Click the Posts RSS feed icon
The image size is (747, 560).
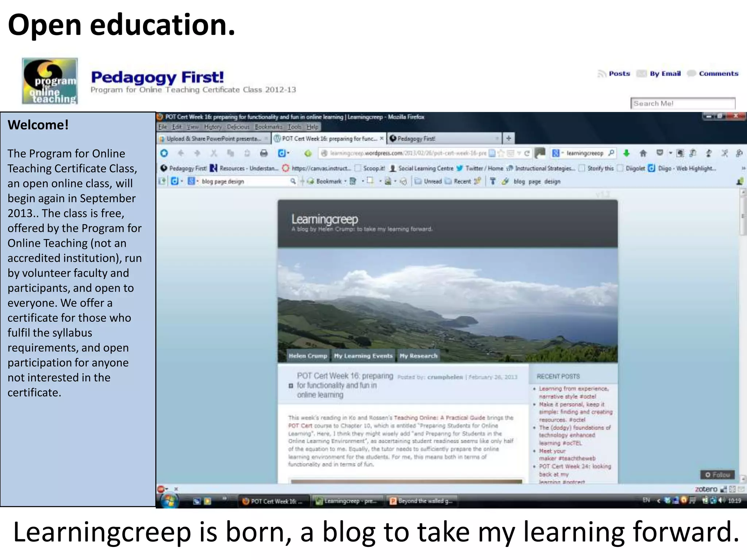(602, 74)
